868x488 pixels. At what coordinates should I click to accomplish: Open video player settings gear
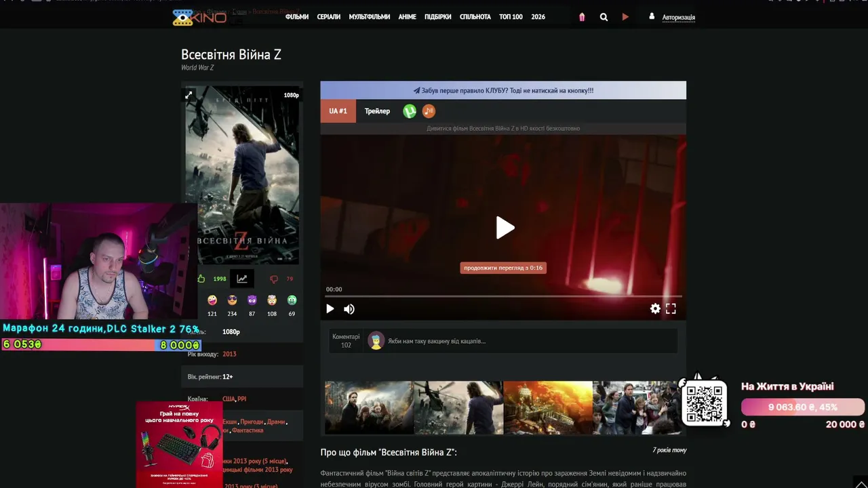pyautogui.click(x=655, y=309)
